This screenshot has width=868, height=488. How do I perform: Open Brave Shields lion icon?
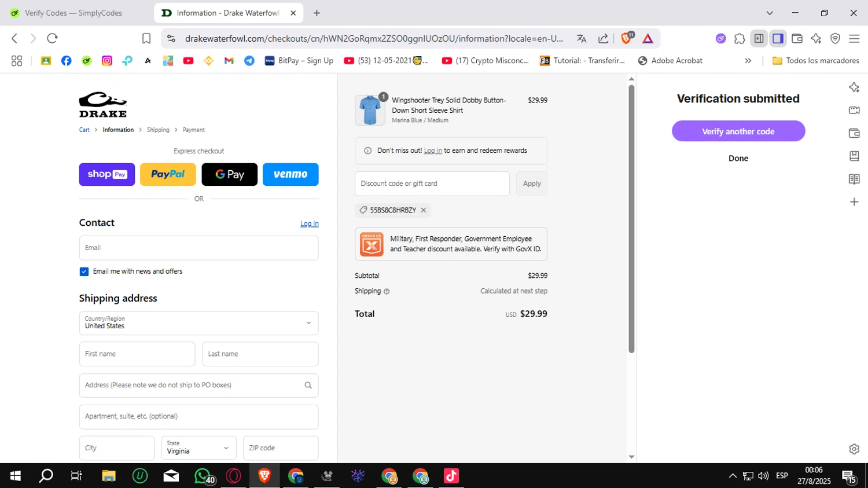[626, 38]
